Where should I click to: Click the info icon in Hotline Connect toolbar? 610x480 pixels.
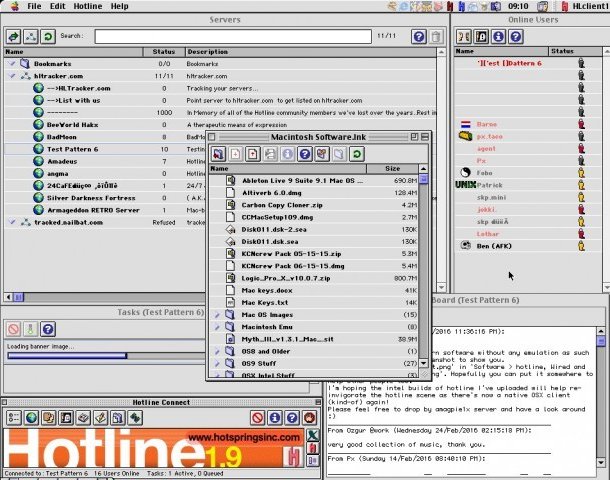pyautogui.click(x=275, y=418)
